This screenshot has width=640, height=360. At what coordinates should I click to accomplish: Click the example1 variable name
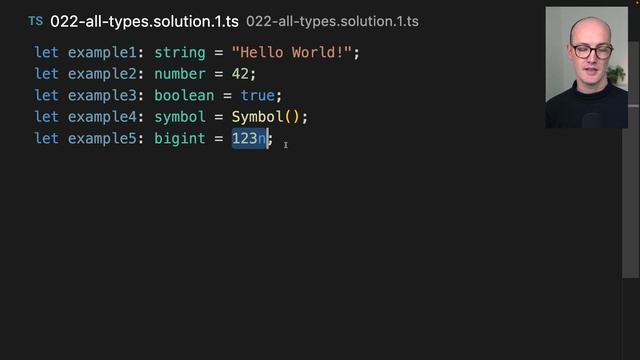click(x=102, y=53)
